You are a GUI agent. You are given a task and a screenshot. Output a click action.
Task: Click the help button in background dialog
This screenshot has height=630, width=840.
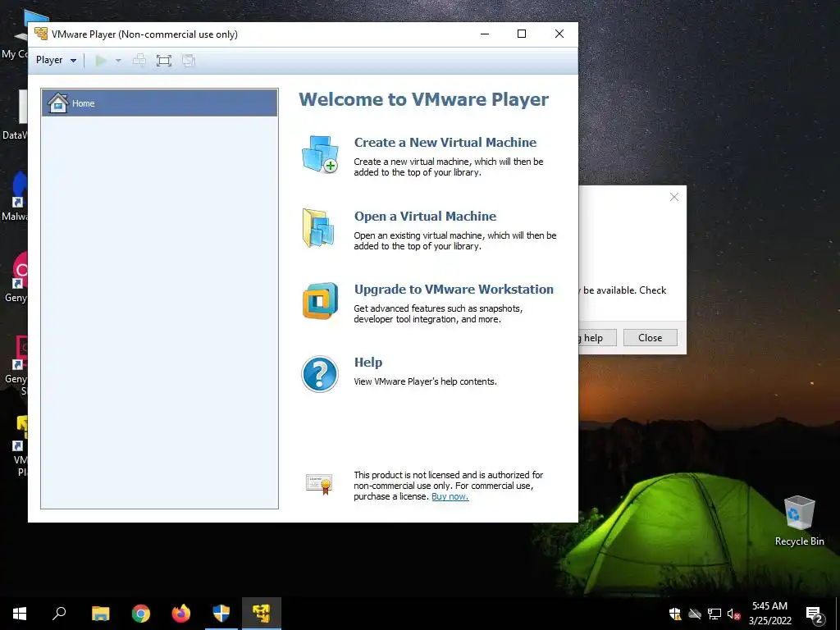pyautogui.click(x=597, y=337)
